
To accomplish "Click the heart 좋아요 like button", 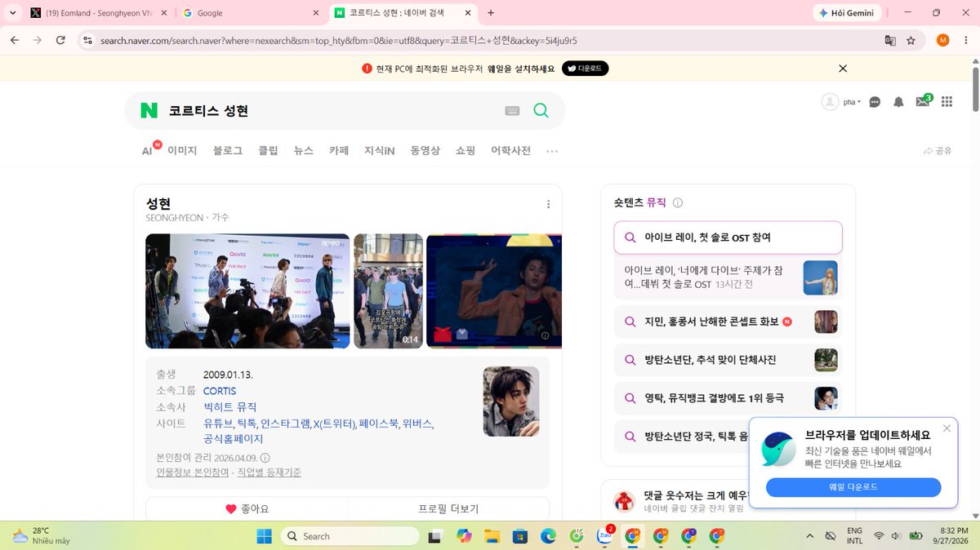I will click(x=247, y=508).
